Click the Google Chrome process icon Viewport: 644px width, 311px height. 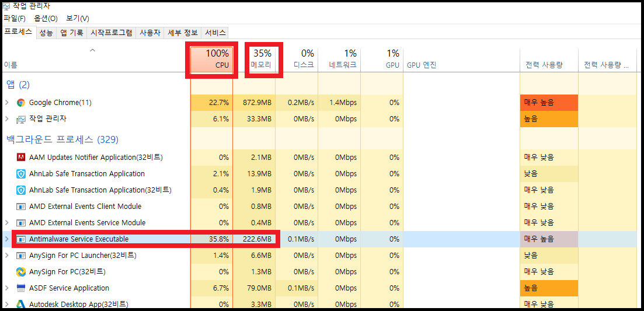[20, 103]
